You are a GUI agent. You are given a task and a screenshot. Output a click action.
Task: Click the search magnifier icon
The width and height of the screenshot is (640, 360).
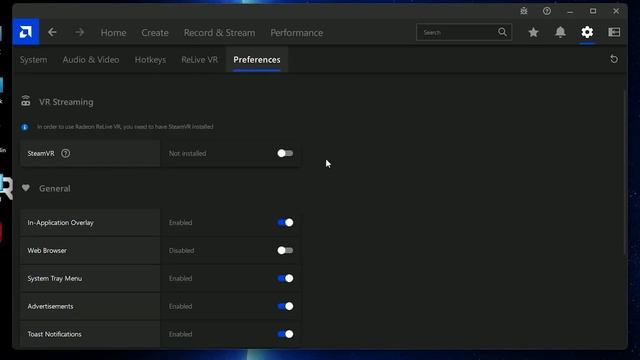502,32
